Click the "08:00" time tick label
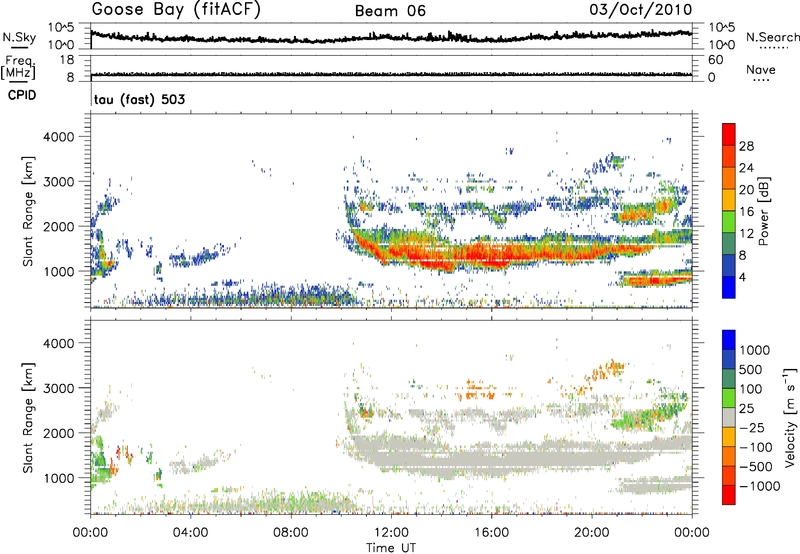 point(290,533)
